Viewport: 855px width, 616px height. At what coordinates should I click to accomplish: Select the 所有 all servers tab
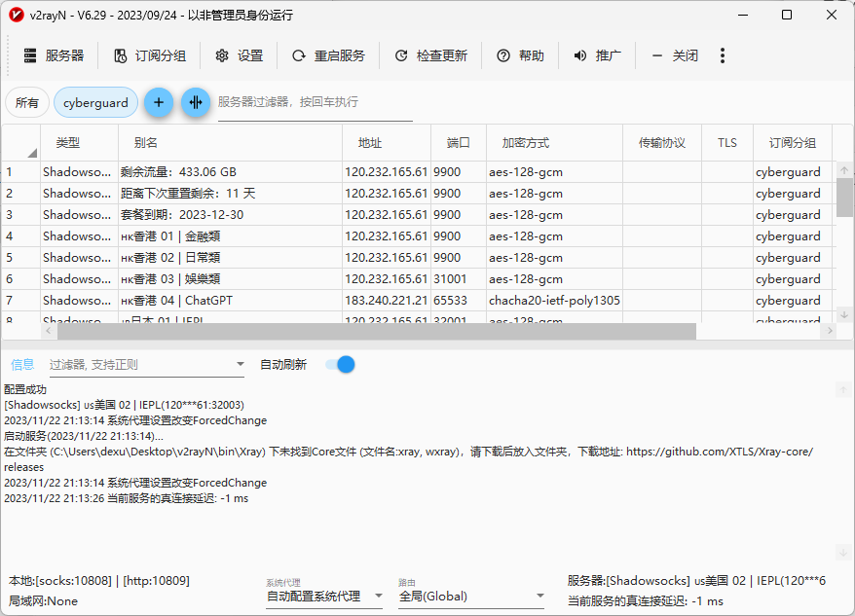click(x=27, y=102)
